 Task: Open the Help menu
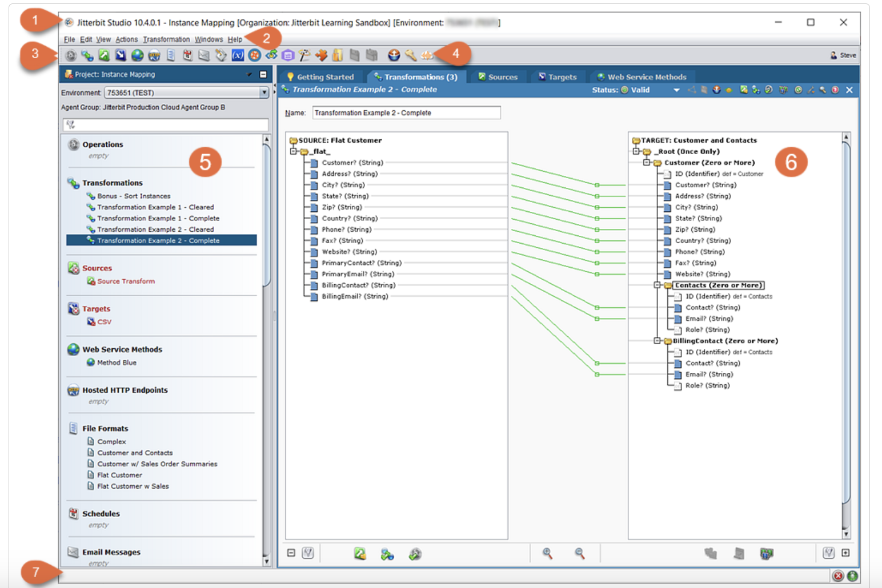tap(235, 39)
